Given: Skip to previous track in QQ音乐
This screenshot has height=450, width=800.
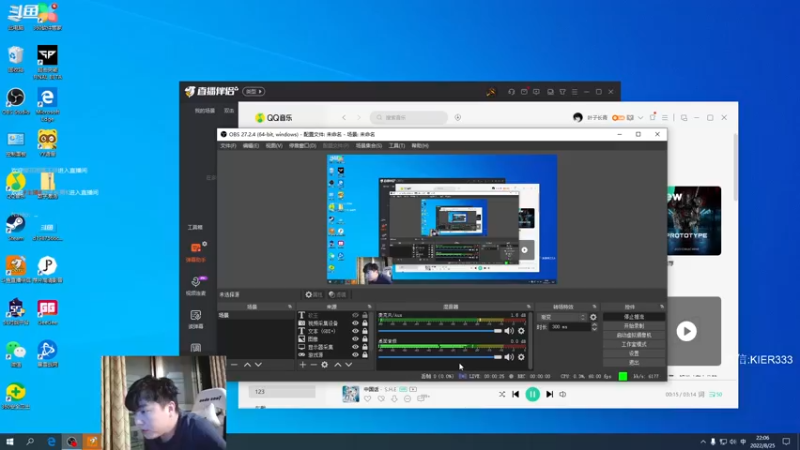Looking at the screenshot, I should [x=516, y=394].
